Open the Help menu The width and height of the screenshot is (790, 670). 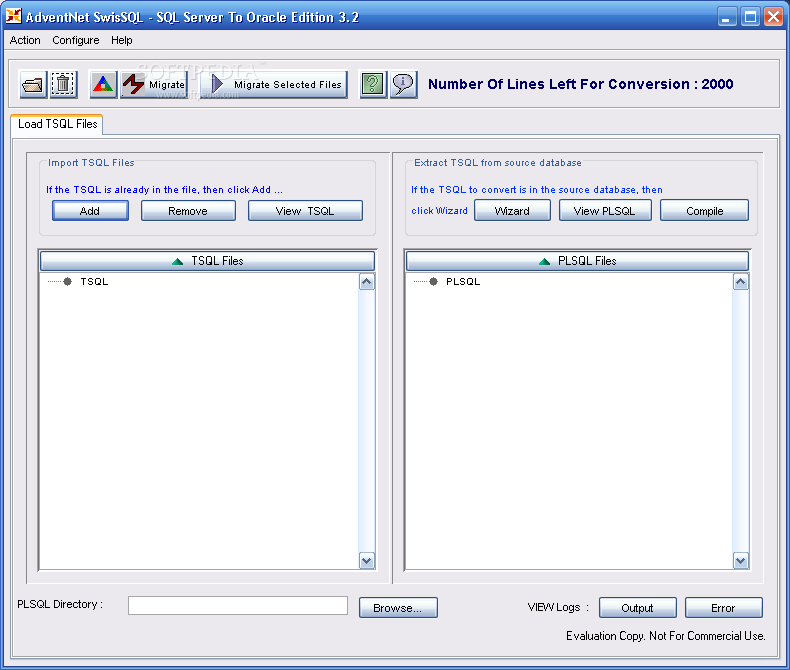point(121,40)
